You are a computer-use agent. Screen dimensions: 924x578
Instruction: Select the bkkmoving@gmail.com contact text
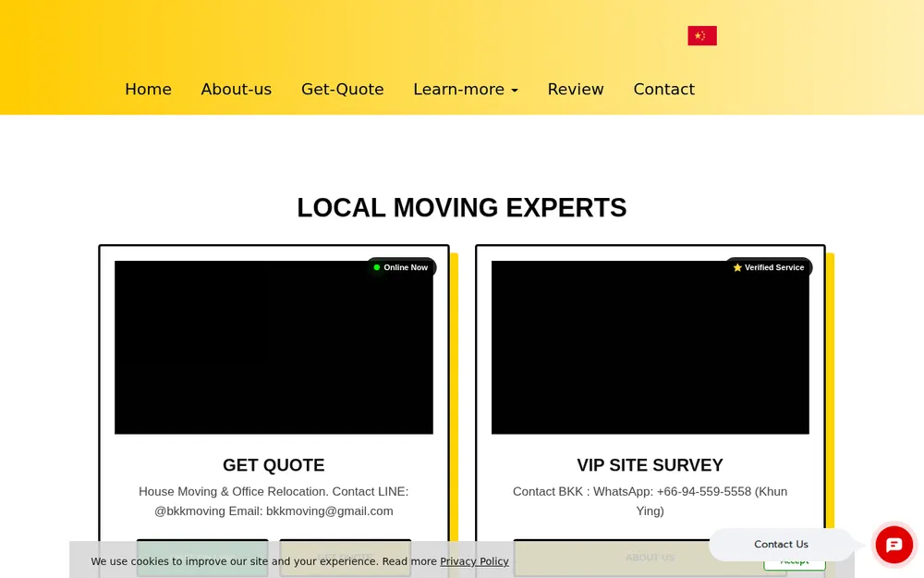tap(330, 511)
